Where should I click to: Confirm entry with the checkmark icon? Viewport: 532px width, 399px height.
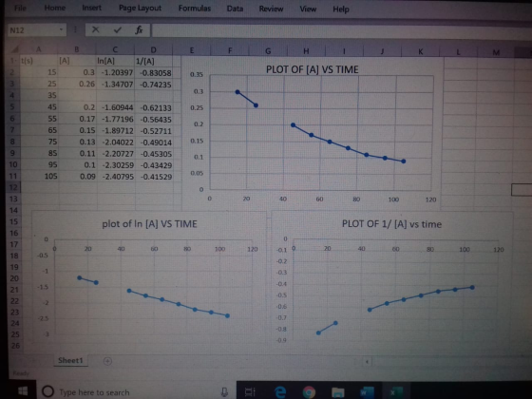(118, 30)
